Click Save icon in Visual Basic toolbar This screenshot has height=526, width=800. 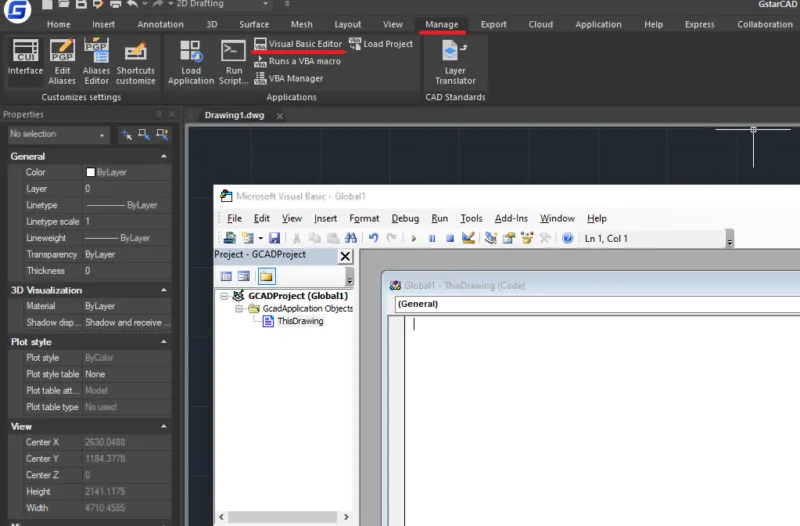tap(274, 238)
